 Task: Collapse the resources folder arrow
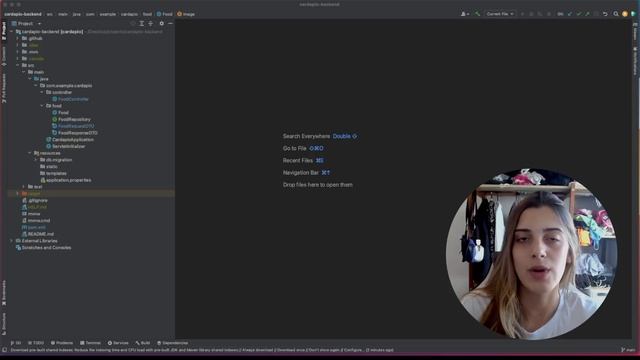click(x=30, y=153)
